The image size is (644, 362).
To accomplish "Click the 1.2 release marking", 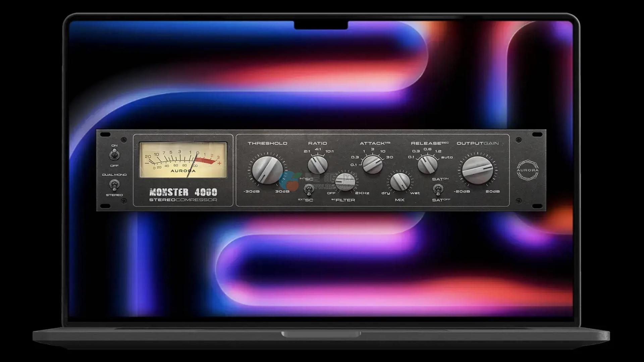I will (438, 152).
